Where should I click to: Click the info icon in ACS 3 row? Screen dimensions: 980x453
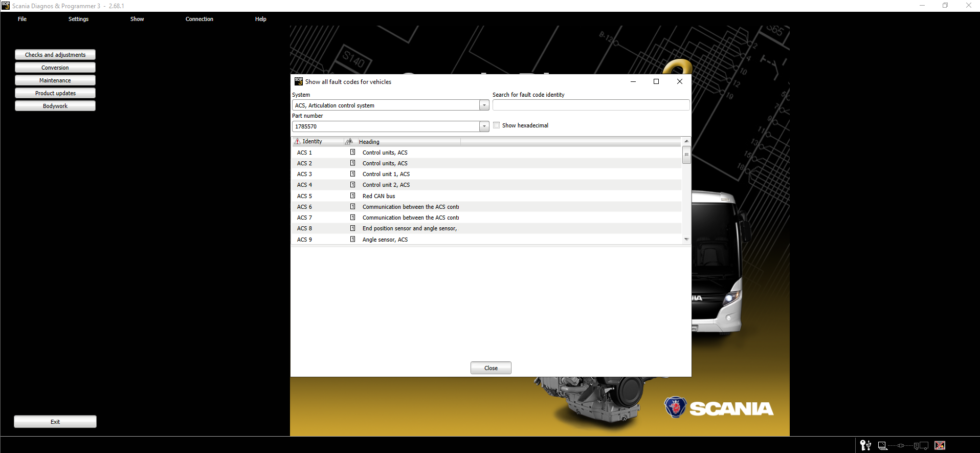click(352, 174)
